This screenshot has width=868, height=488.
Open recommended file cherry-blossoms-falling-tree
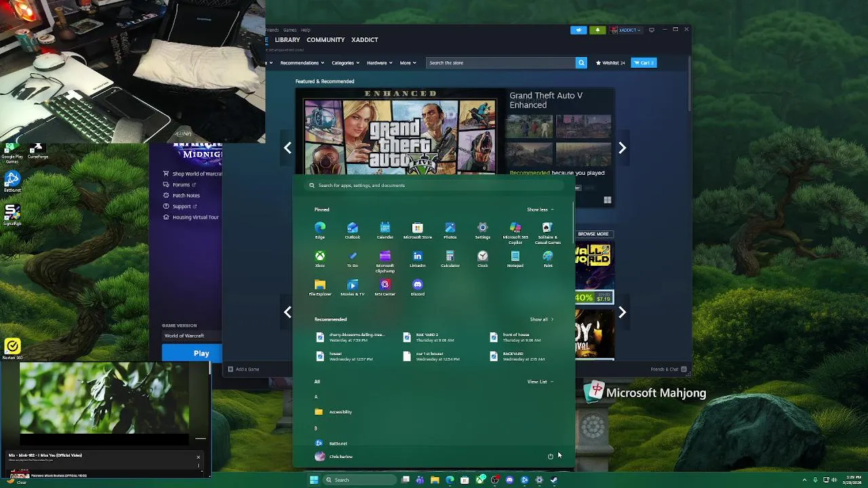click(351, 337)
